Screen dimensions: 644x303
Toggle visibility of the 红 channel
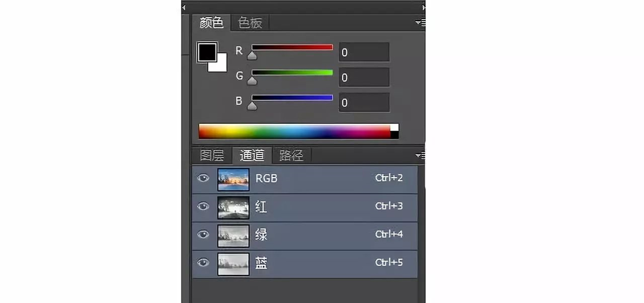pos(203,206)
